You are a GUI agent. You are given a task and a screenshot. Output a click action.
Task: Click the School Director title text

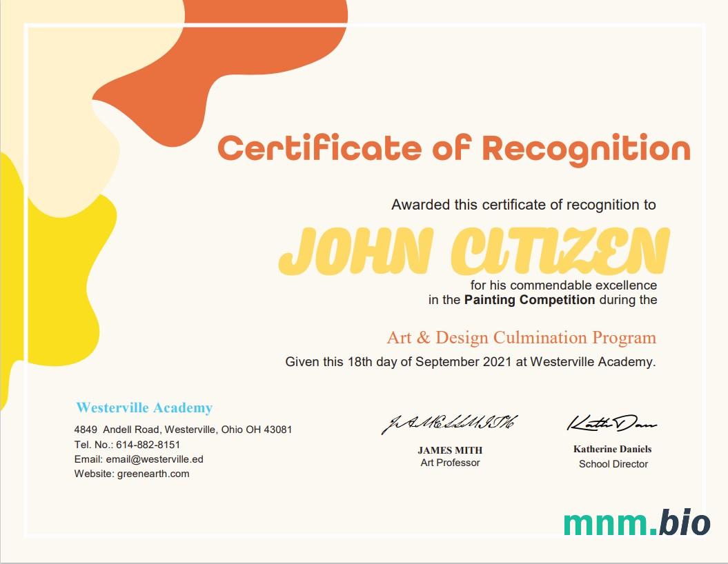613,464
